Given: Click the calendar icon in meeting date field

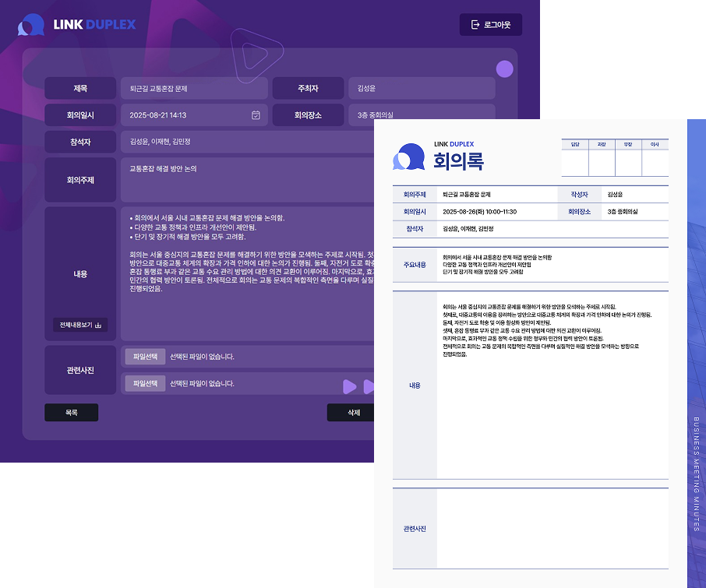Looking at the screenshot, I should click(x=256, y=115).
